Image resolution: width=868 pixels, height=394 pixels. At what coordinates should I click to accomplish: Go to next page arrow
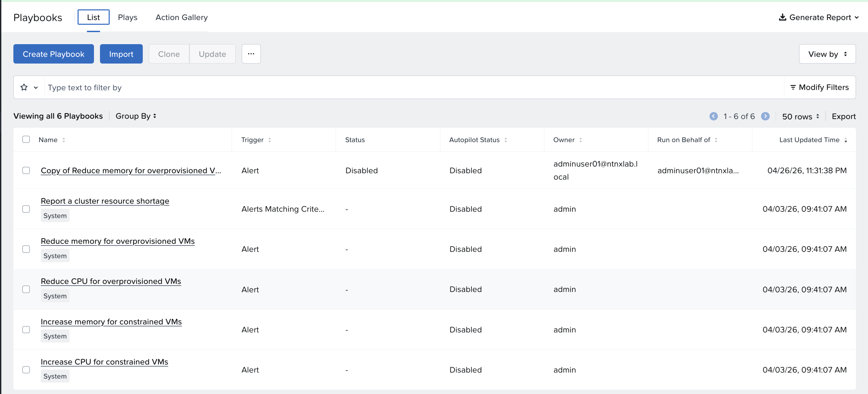coord(765,116)
